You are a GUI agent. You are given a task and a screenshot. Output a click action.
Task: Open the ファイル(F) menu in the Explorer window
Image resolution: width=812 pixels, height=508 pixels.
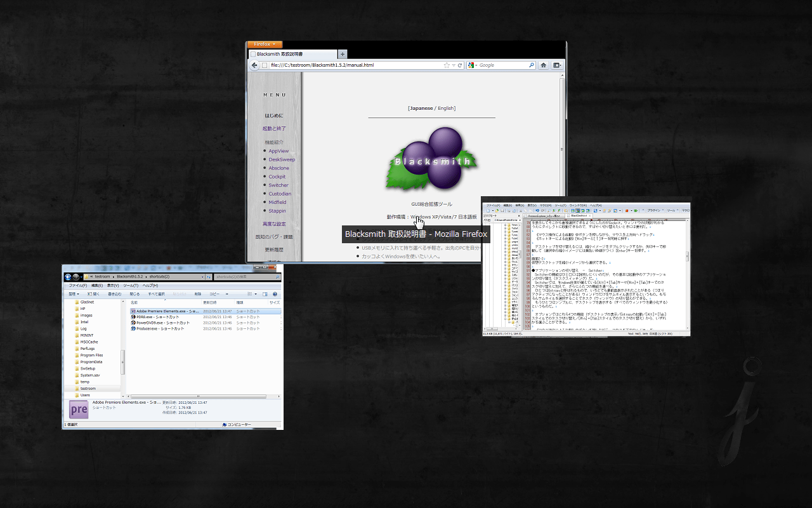78,286
